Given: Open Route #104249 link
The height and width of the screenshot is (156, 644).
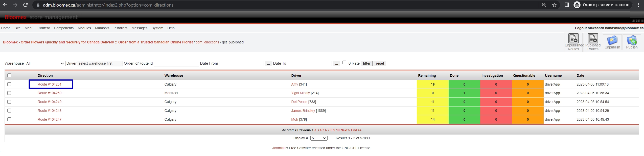Looking at the screenshot, I should [x=50, y=102].
